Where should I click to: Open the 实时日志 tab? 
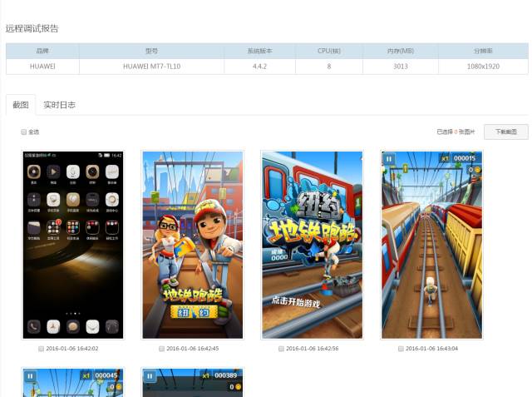point(59,105)
